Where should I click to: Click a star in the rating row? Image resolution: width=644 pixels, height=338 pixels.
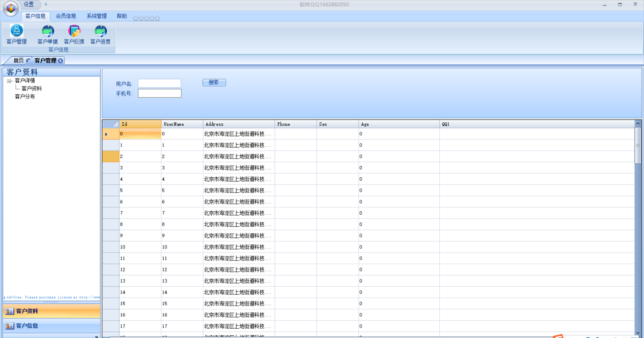click(146, 18)
